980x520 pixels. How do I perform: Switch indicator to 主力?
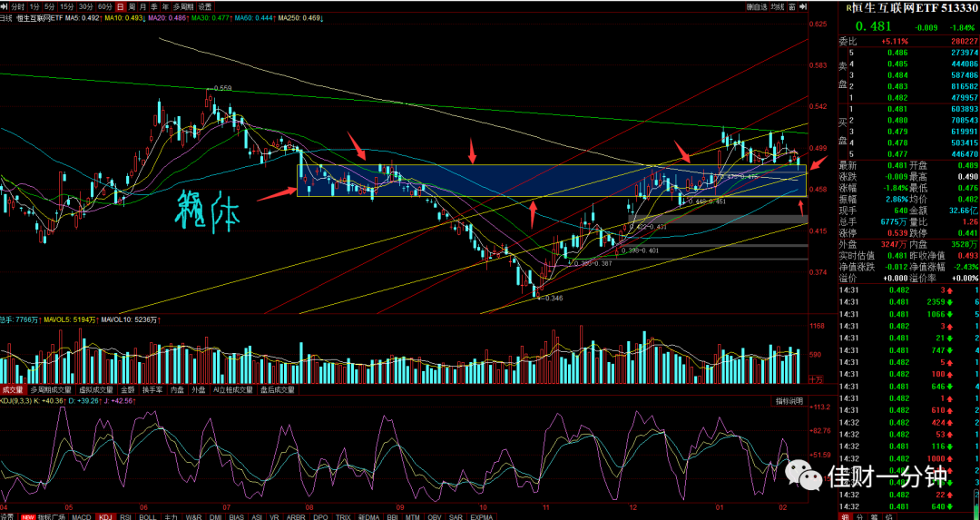tap(171, 517)
